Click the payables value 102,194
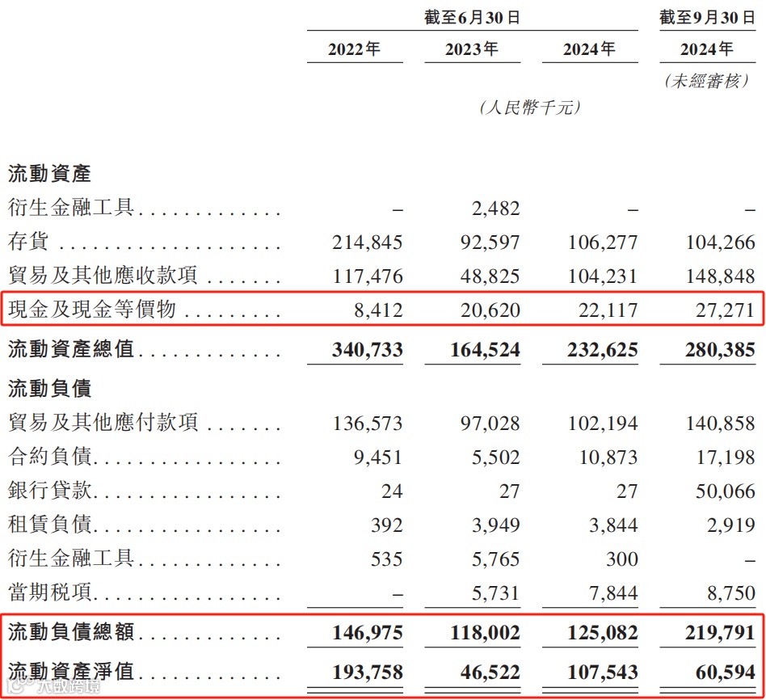 tap(602, 424)
